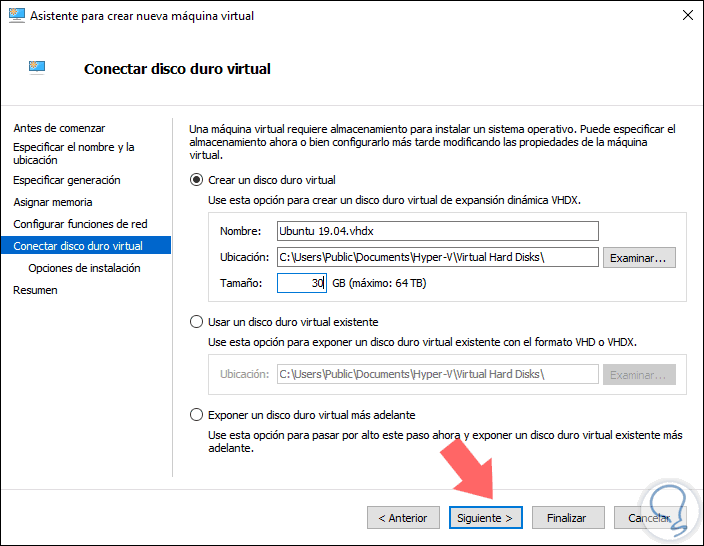The width and height of the screenshot is (704, 546).
Task: Choose 'Exponer un disco duro virtual más adelante'
Action: click(x=196, y=414)
